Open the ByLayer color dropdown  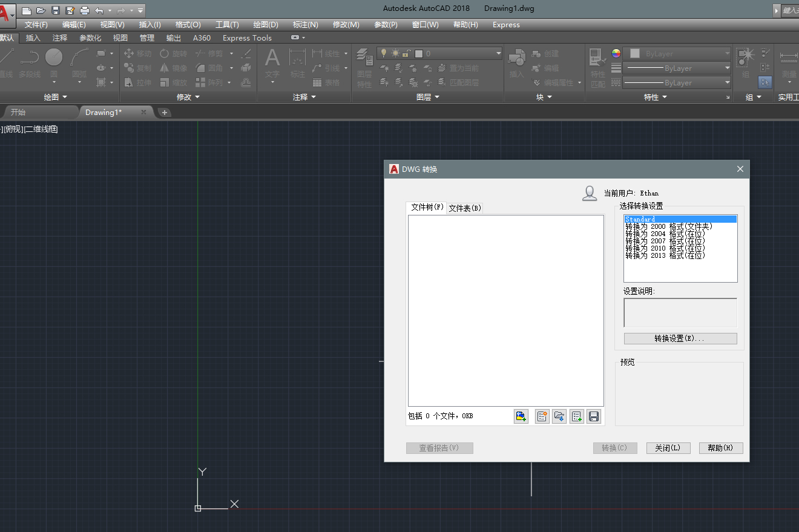click(678, 53)
